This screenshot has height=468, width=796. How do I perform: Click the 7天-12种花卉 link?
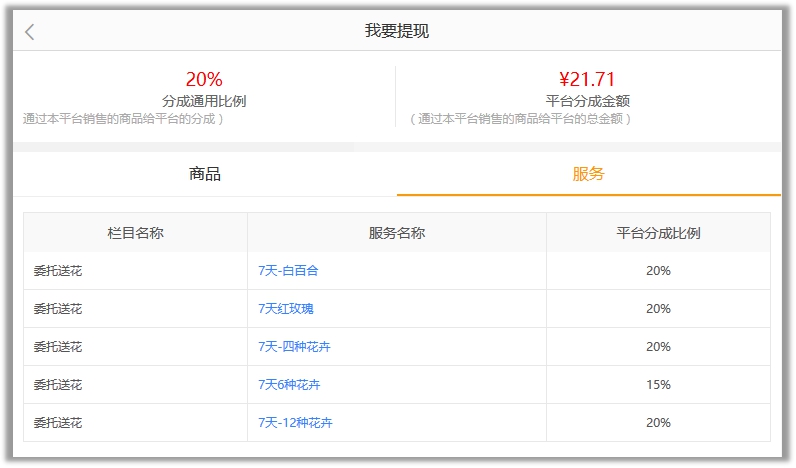[295, 423]
